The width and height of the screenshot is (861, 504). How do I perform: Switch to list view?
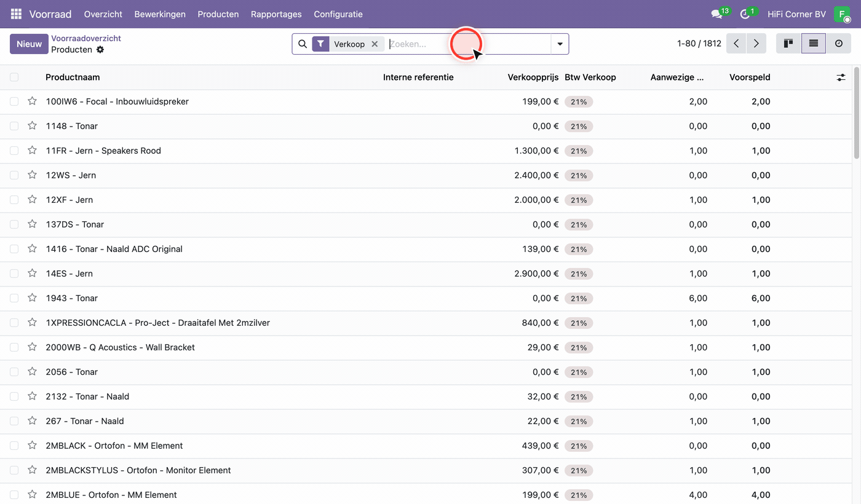pyautogui.click(x=814, y=44)
